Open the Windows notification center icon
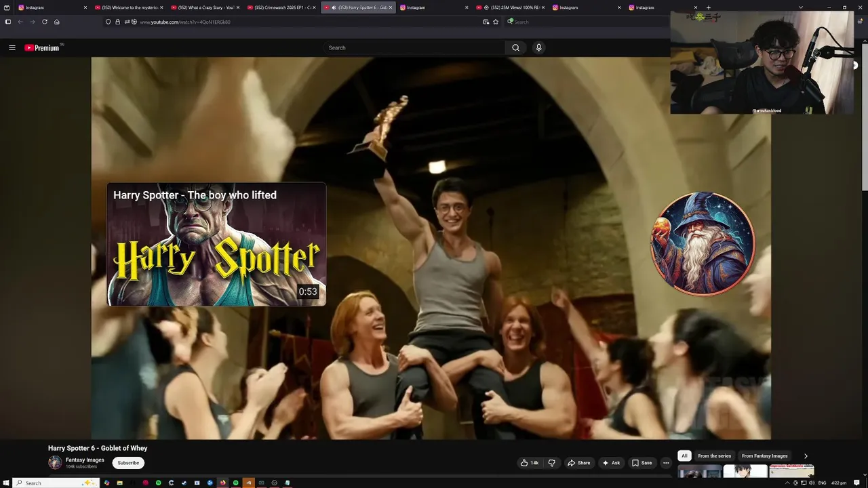Screen dimensions: 868x488 pos(857,483)
